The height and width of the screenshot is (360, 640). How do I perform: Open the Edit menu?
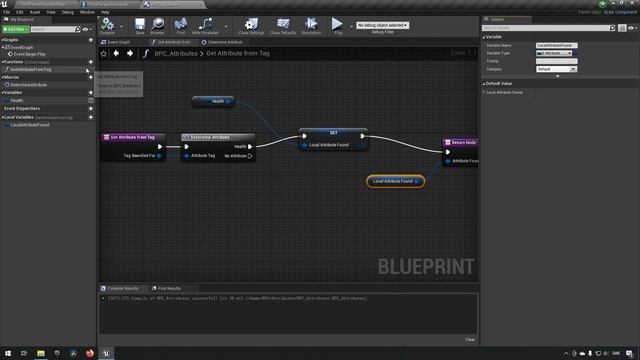pos(20,12)
